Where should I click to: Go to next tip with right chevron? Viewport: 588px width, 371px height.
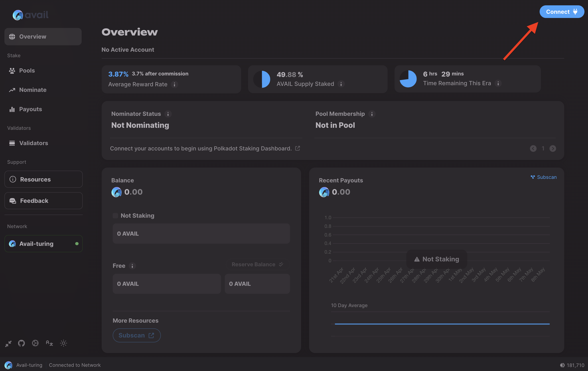[x=552, y=148]
